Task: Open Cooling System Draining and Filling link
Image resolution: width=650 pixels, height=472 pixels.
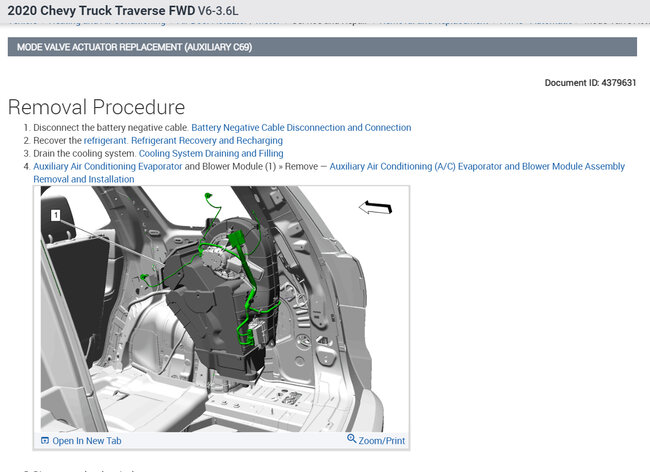Action: click(211, 153)
